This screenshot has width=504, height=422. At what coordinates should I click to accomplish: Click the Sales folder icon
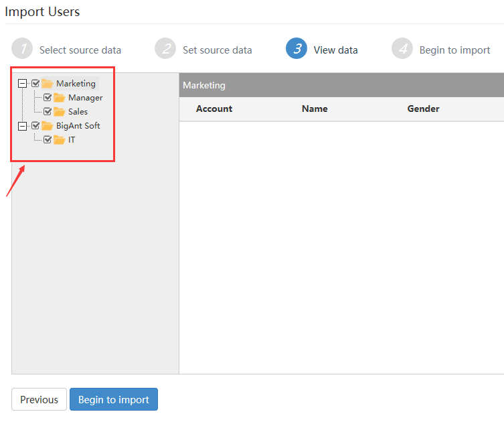tap(59, 112)
